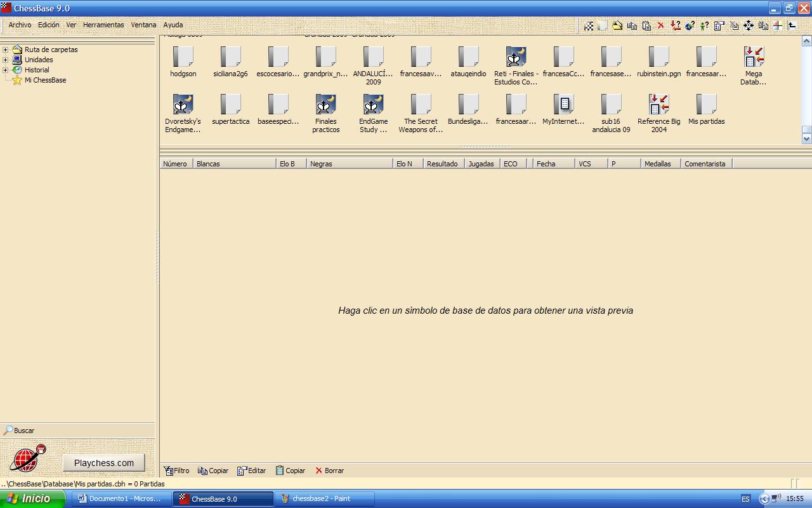Open the Edición menu

[48, 25]
